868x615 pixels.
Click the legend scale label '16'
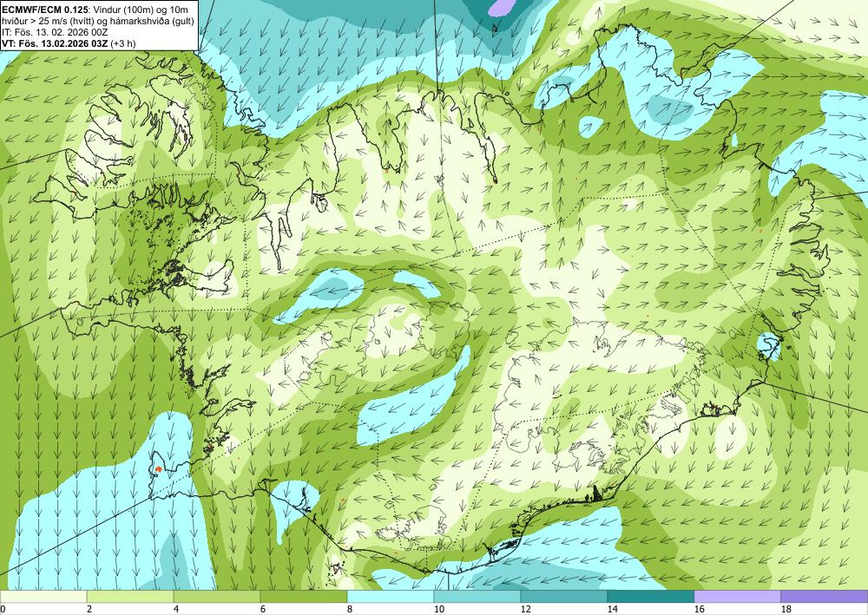699,610
